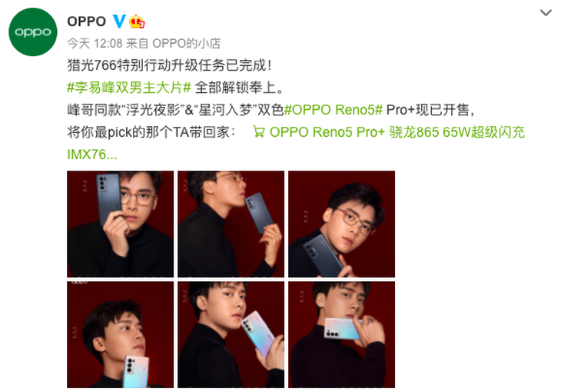Click the truncated IMX76... link text
Screen dimensions: 561x392
[x=92, y=154]
